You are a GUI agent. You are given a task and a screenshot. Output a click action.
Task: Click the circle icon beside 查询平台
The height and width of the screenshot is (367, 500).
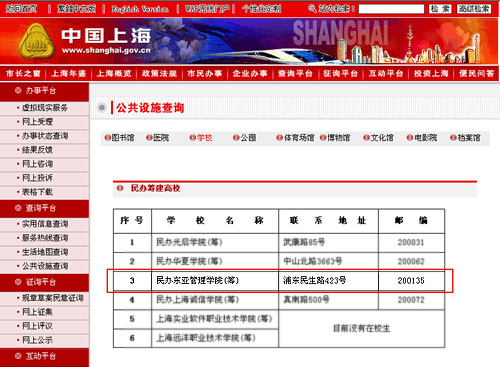[x=18, y=208]
